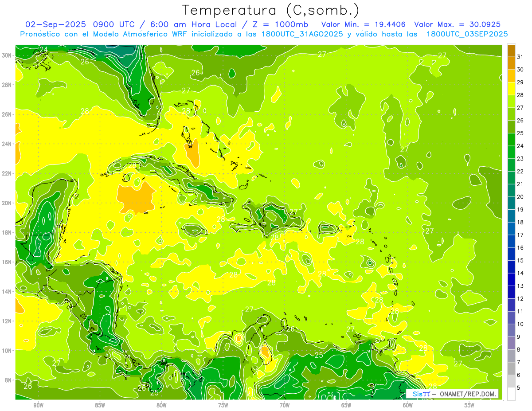
Task: Click the 12N latitude axis label
Action: point(7,321)
